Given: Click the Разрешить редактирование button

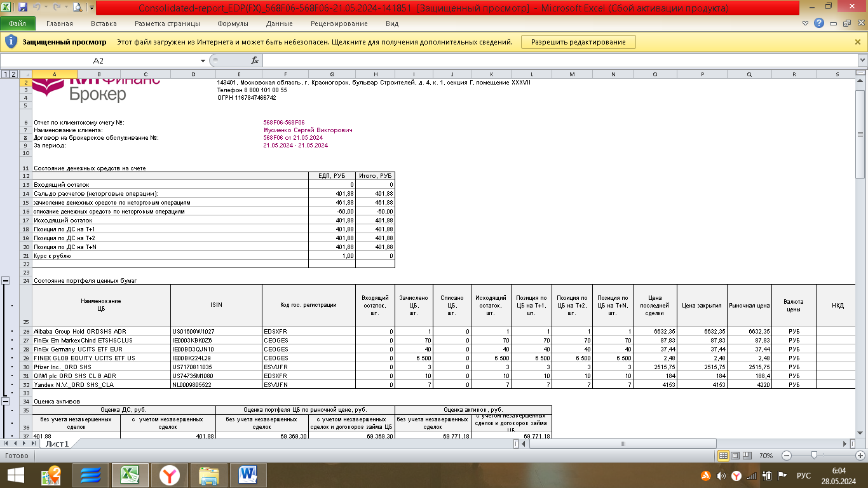Looking at the screenshot, I should click(578, 42).
